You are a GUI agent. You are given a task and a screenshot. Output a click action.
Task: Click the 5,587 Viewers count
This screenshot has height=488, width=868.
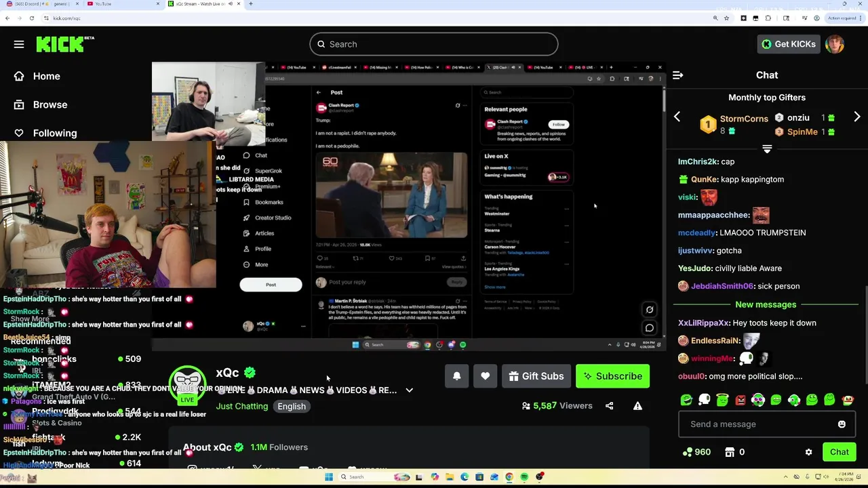click(557, 406)
